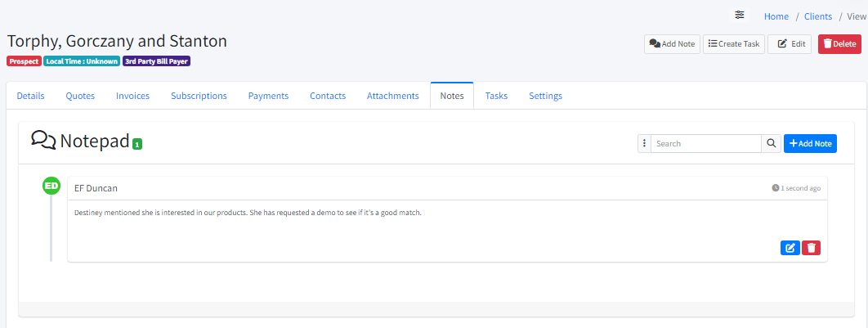This screenshot has height=328, width=868.
Task: Open the three-dot search options menu
Action: (x=644, y=144)
